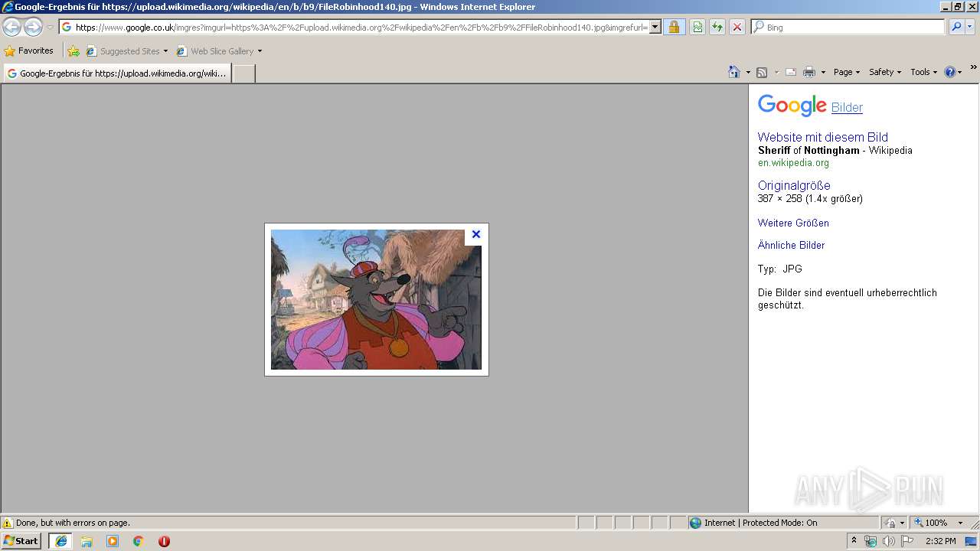Click the Action Center flag tray icon
This screenshot has height=551, width=980.
(x=907, y=541)
